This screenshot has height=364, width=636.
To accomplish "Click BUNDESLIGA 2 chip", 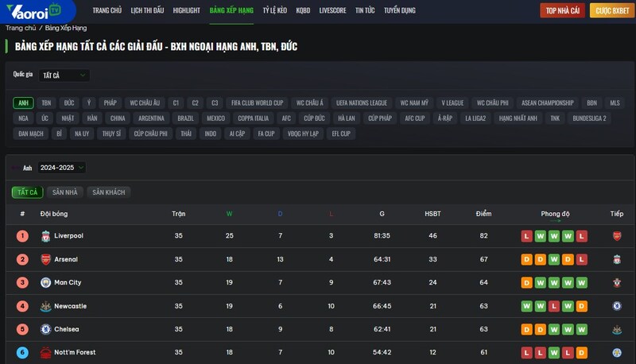I will (589, 118).
